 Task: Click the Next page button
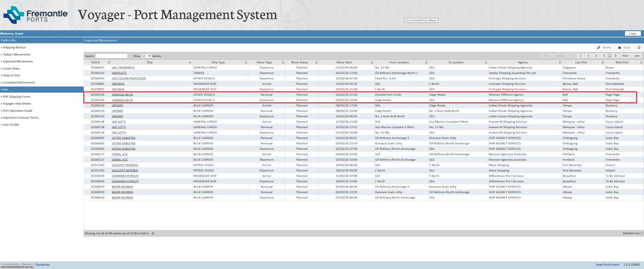pyautogui.click(x=626, y=56)
